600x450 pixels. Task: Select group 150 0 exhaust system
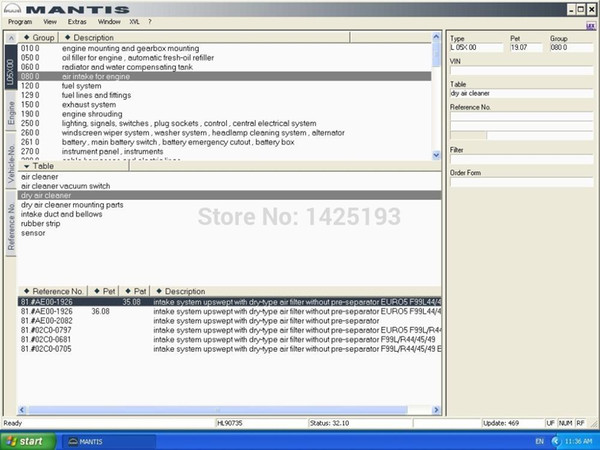225,105
